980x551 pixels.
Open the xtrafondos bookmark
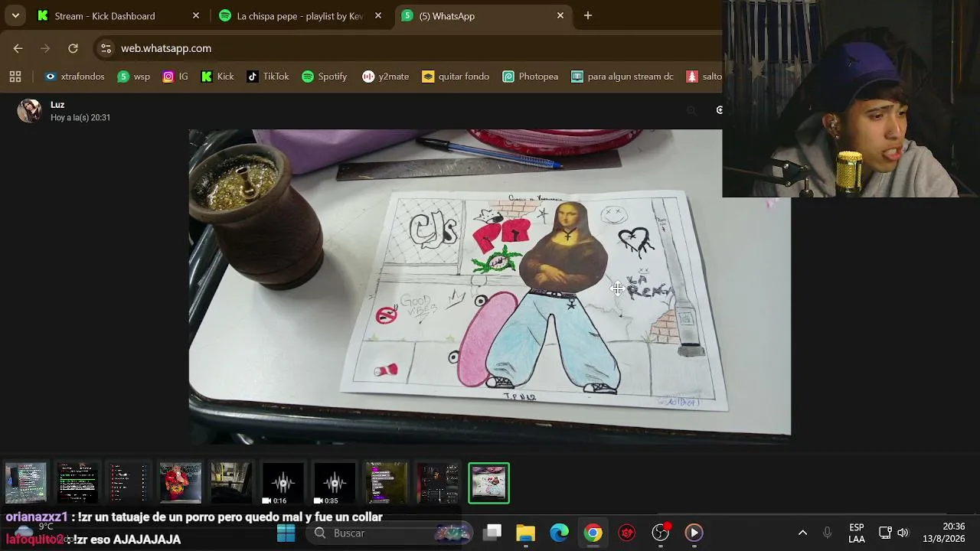tap(74, 77)
